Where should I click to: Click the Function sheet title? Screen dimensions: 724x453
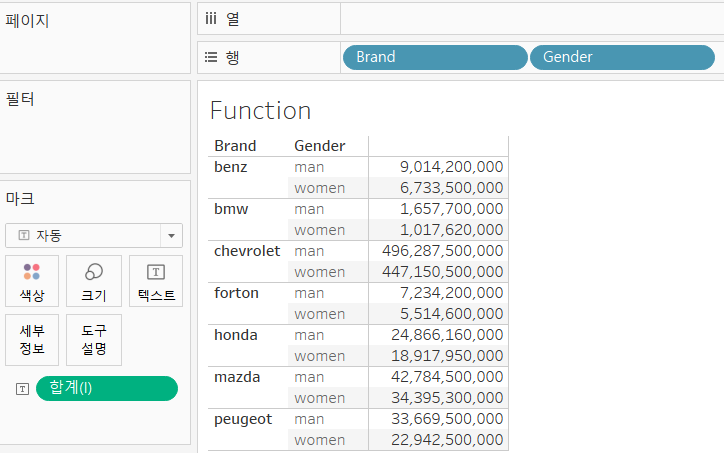(x=260, y=111)
